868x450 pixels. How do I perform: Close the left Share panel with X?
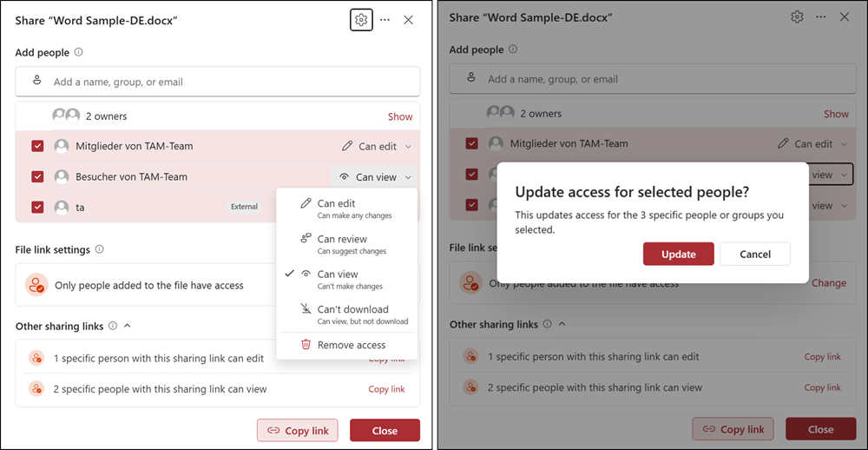point(409,20)
